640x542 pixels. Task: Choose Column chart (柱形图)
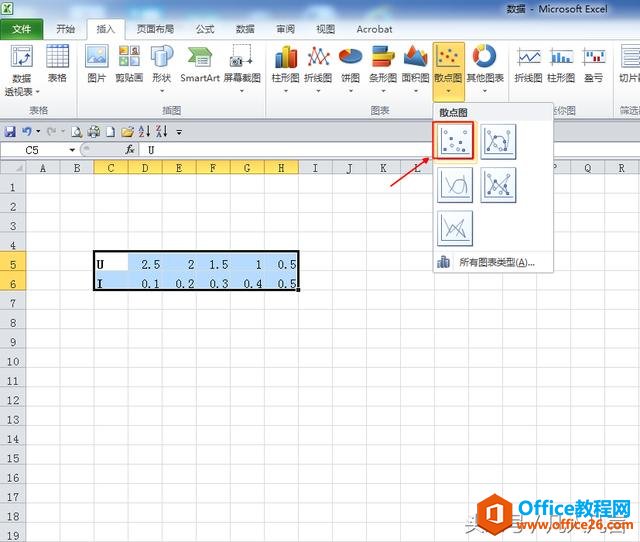point(286,69)
